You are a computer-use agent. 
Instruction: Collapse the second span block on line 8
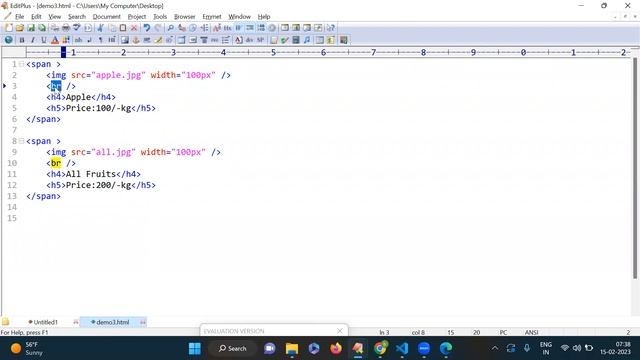[21, 141]
